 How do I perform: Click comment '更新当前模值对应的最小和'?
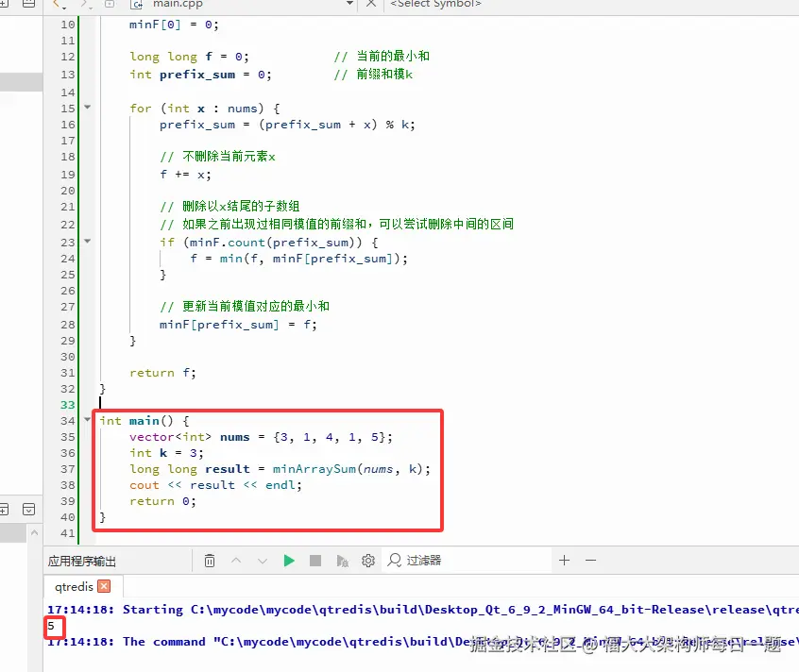pos(256,306)
